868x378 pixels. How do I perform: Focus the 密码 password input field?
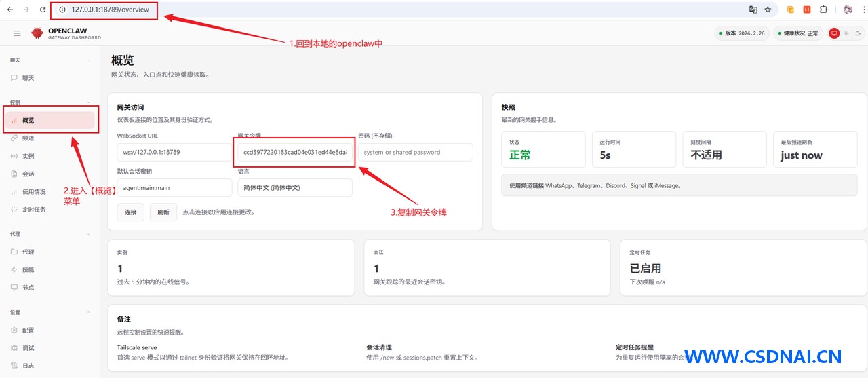click(416, 152)
